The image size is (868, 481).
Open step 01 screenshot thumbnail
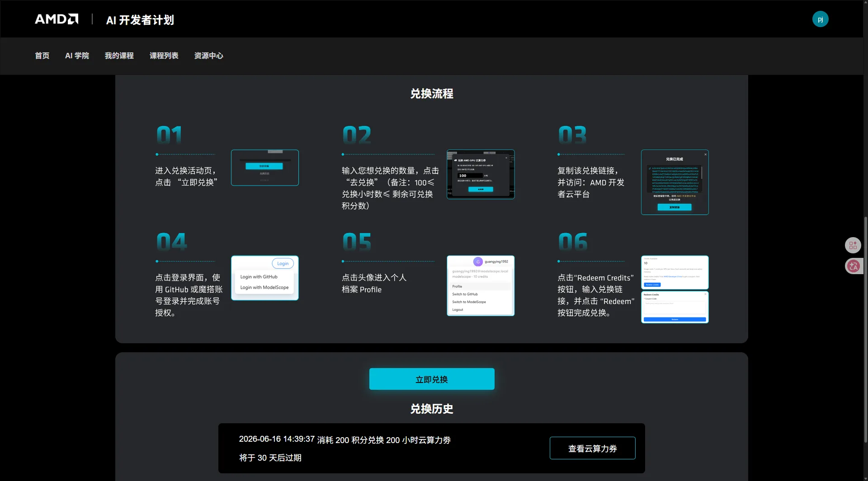(265, 168)
